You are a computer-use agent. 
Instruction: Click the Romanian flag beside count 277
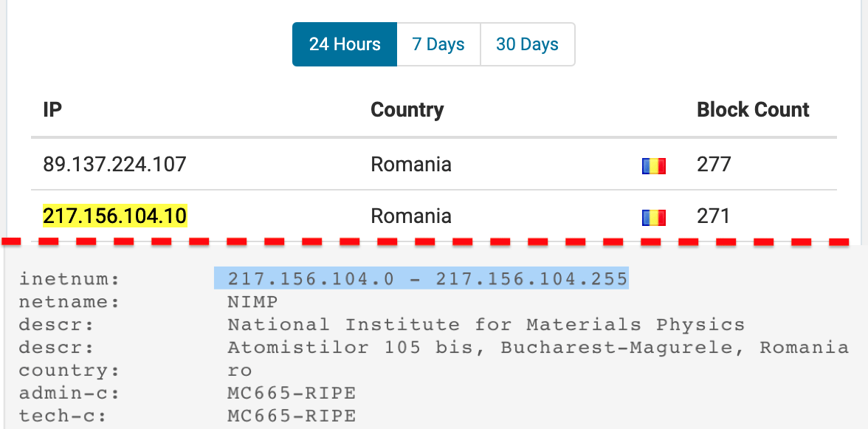pos(654,165)
